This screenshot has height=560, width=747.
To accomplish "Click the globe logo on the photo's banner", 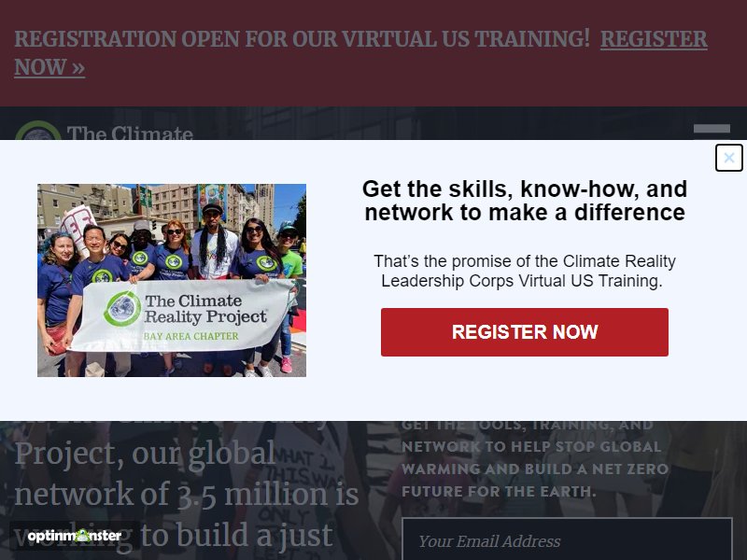I will coord(122,309).
